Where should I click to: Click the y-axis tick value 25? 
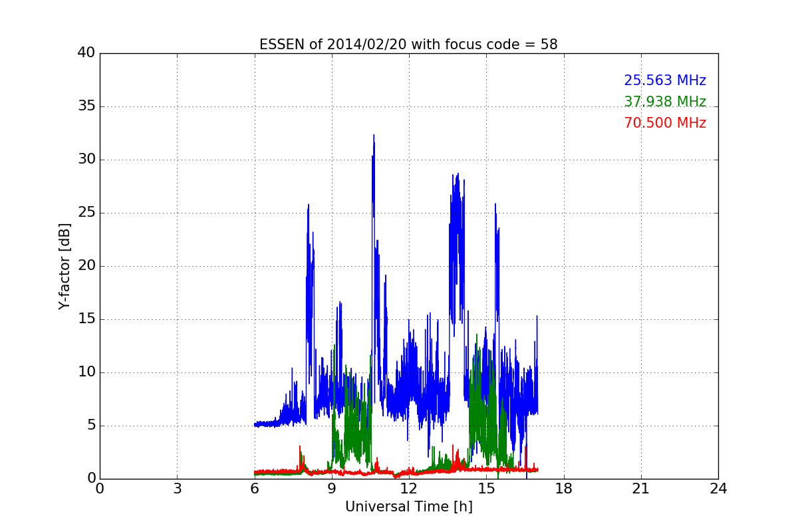86,213
